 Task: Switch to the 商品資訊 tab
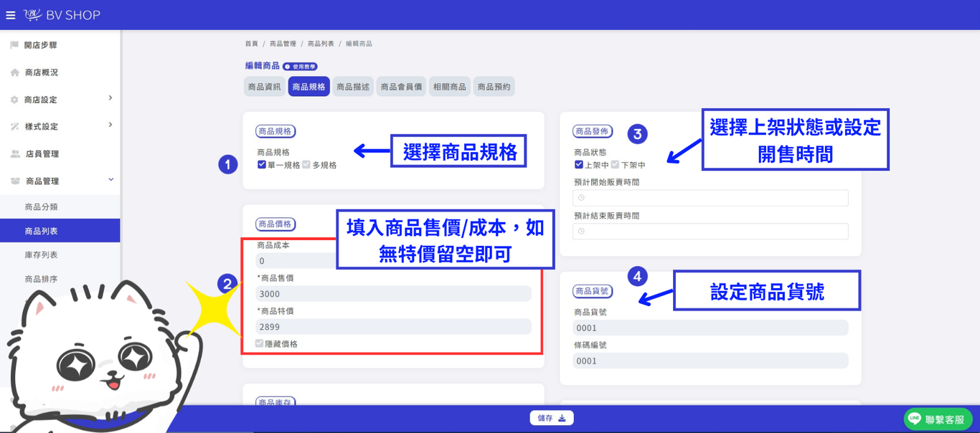pyautogui.click(x=265, y=87)
